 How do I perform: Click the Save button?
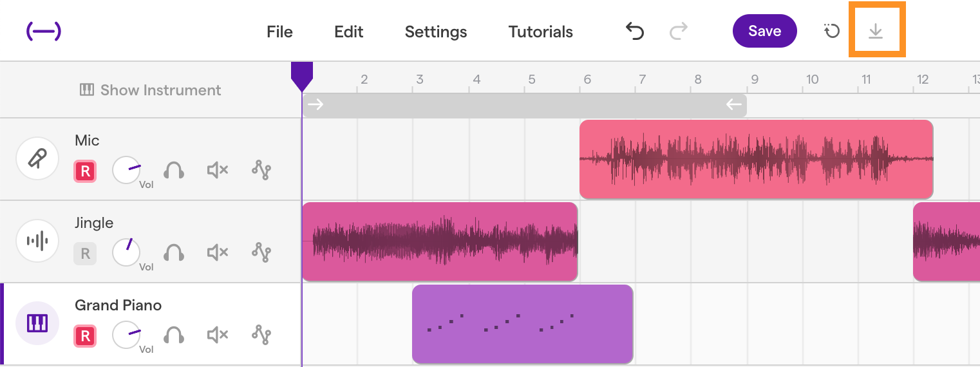coord(765,31)
